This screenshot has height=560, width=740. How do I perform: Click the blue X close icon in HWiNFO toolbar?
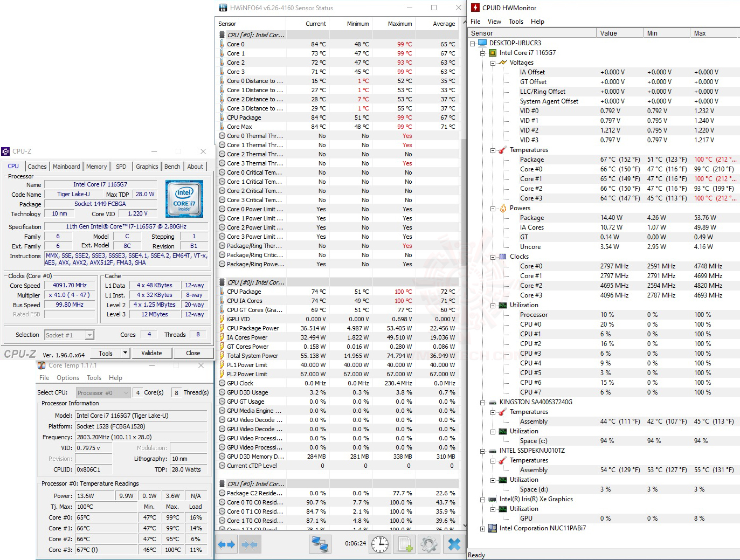pos(454,544)
